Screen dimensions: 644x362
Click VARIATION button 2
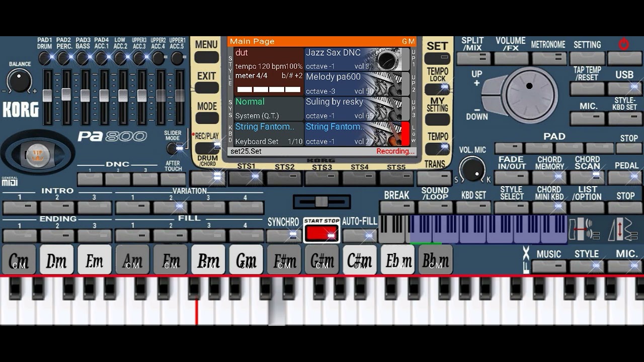pos(171,207)
